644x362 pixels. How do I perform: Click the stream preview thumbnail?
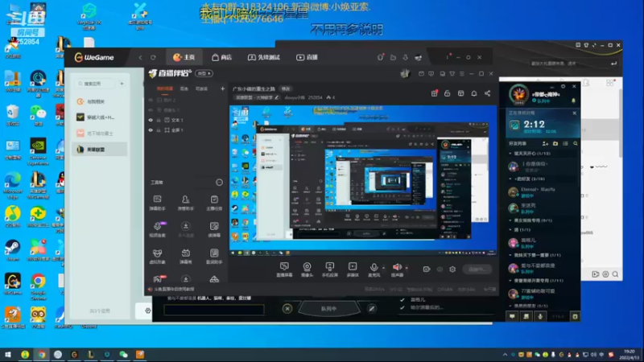point(363,180)
